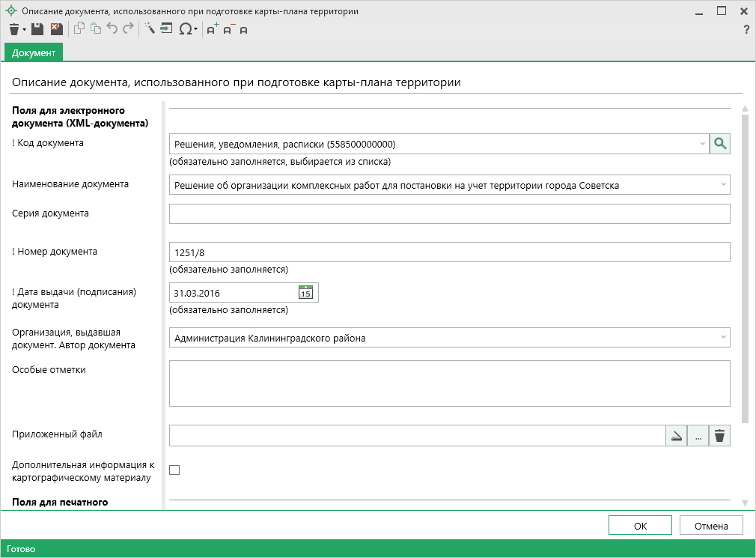Open document code search magnifier

pyautogui.click(x=720, y=144)
